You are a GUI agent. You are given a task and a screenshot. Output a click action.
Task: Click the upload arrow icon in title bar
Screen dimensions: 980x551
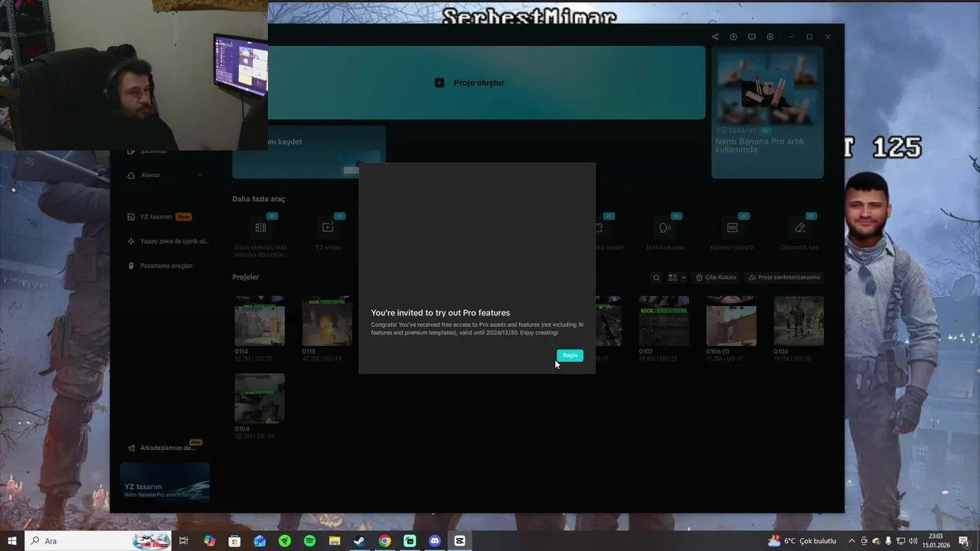pyautogui.click(x=733, y=37)
